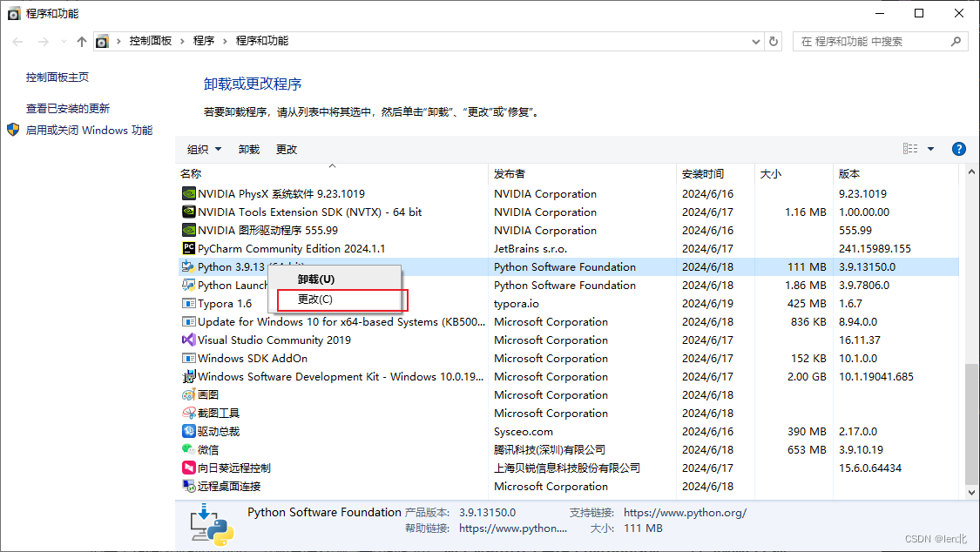This screenshot has height=552, width=980.
Task: Go forward with the forward arrow
Action: point(44,41)
